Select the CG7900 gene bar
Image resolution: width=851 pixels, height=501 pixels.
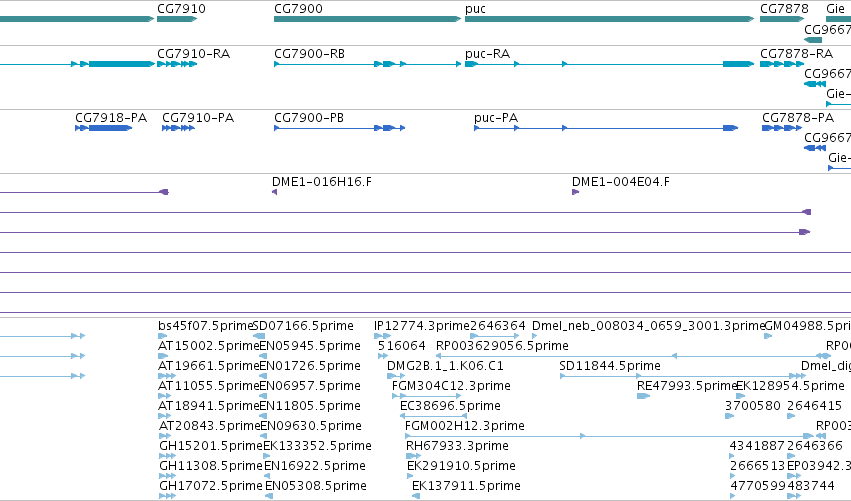[367, 19]
